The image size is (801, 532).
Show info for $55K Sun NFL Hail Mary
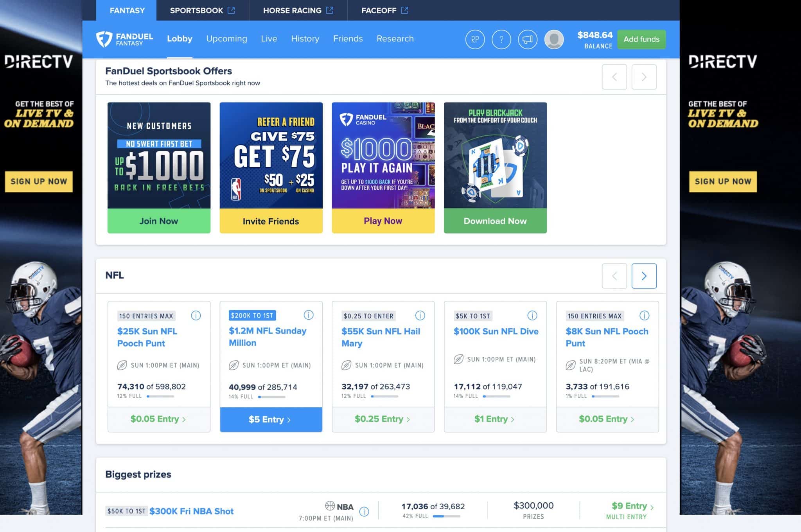420,315
